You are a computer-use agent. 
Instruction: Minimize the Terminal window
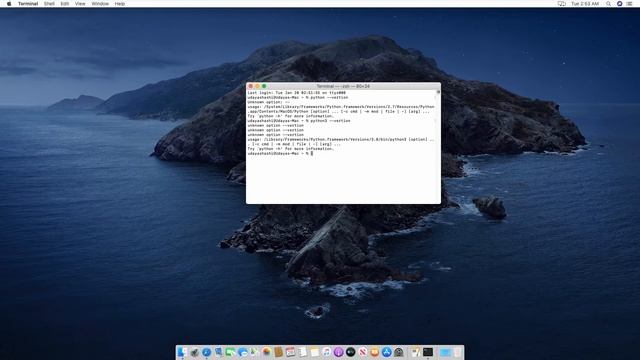pyautogui.click(x=257, y=86)
